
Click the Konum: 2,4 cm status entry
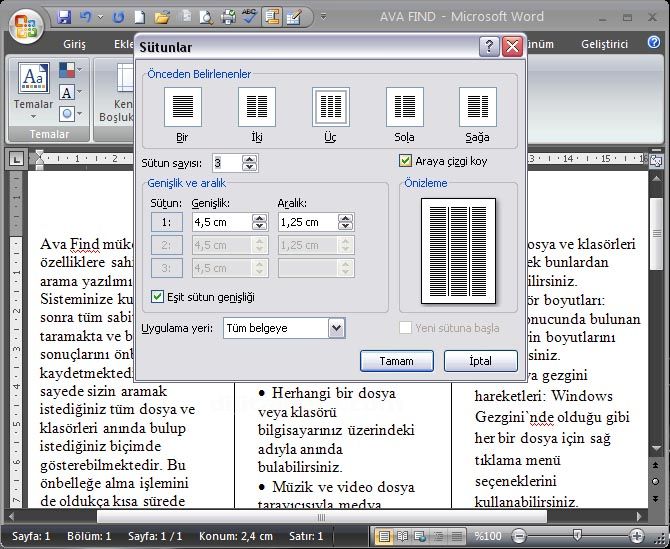pyautogui.click(x=235, y=536)
